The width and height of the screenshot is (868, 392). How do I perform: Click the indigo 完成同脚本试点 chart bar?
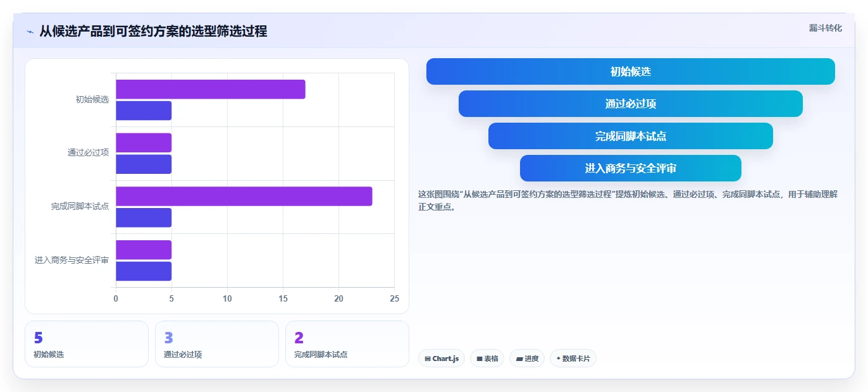tap(144, 217)
